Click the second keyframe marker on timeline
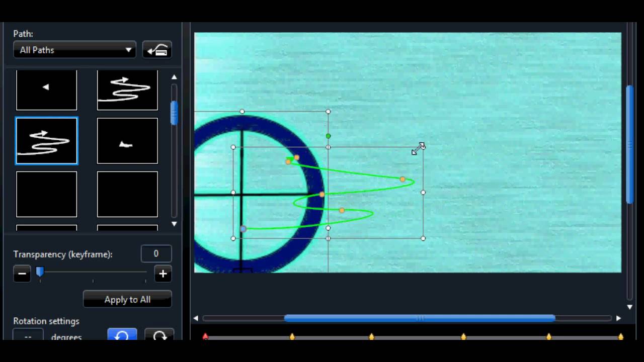This screenshot has height=362, width=644. [x=292, y=336]
